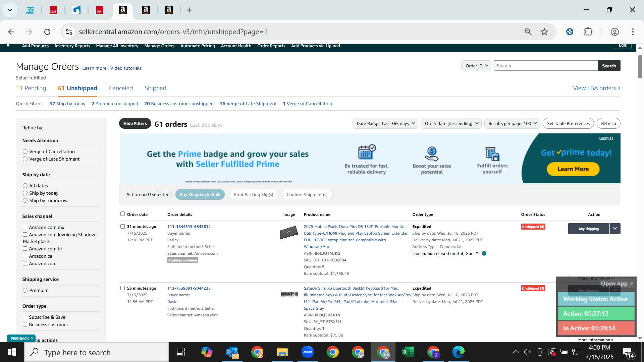Open Windows Start menu
Viewport: 644px width, 362px height.
click(x=12, y=352)
